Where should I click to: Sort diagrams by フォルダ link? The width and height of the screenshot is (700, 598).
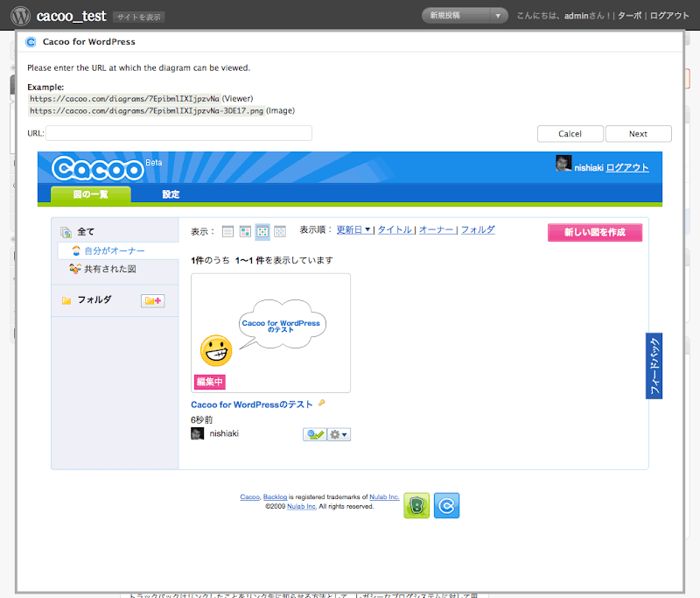478,229
